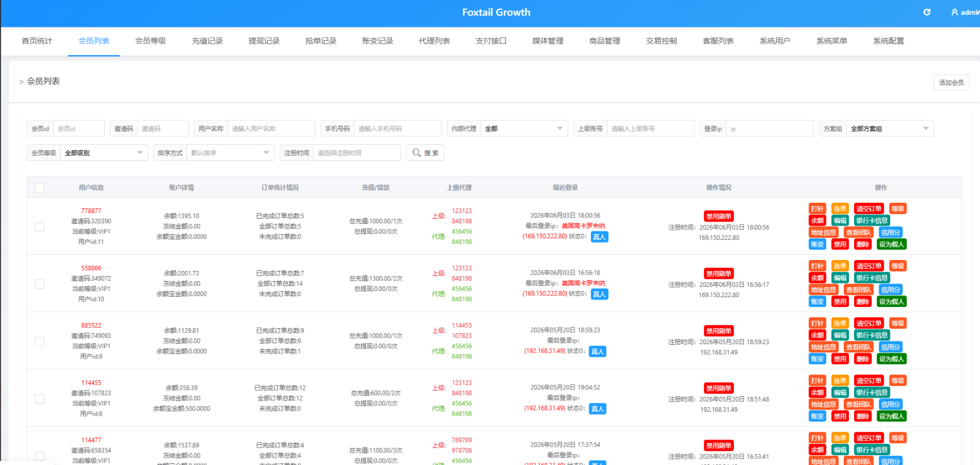Click the 真人 badge for user 558866

pos(599,294)
